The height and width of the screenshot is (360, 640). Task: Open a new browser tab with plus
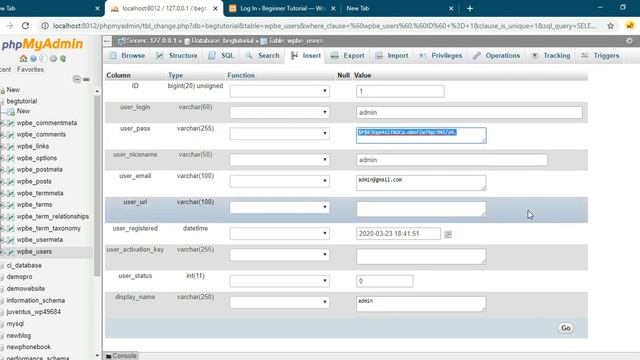point(469,8)
